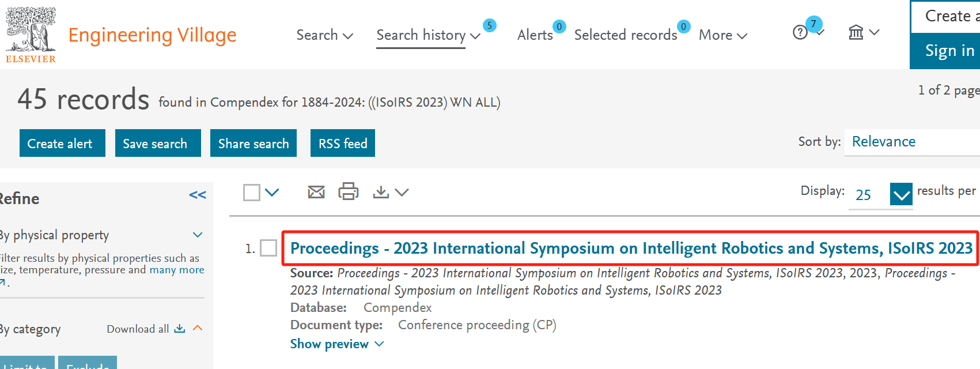This screenshot has height=369, width=980.
Task: Open the results-per-page display dropdown
Action: tap(900, 194)
